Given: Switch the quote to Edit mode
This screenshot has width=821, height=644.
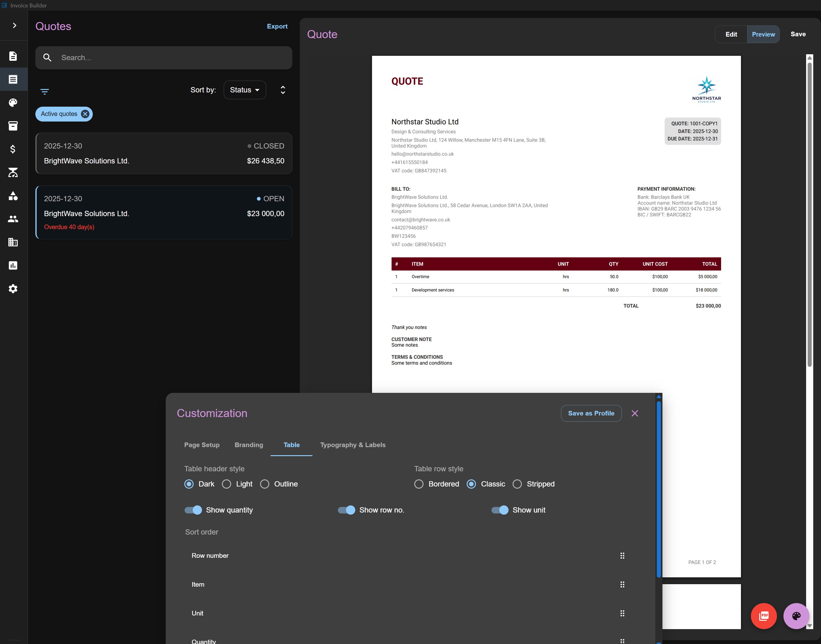Looking at the screenshot, I should [731, 34].
